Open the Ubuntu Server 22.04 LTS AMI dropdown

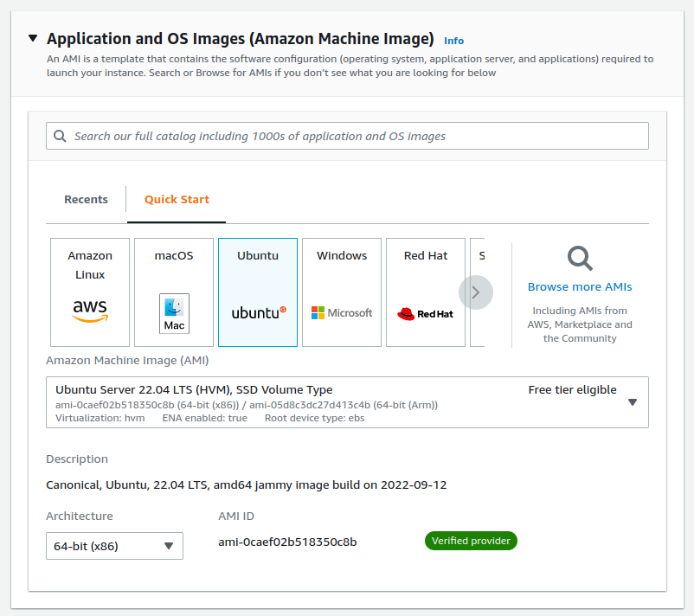tap(347, 402)
